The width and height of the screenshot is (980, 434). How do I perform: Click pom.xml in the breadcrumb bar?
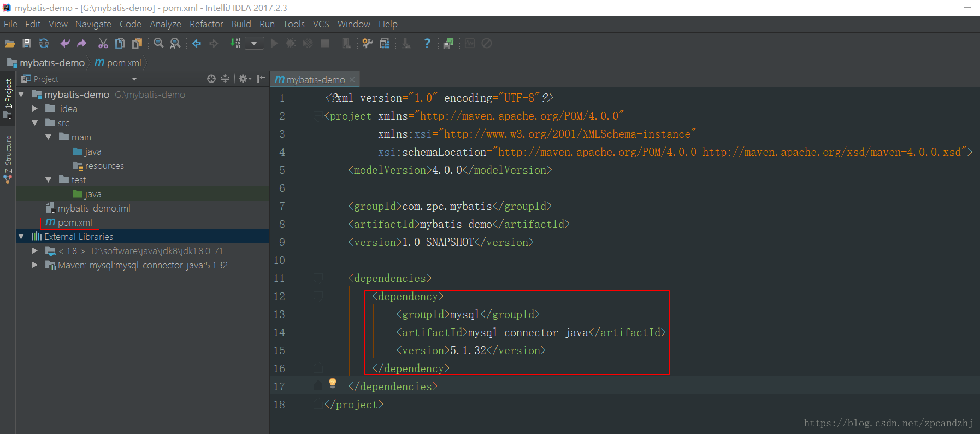(x=119, y=63)
